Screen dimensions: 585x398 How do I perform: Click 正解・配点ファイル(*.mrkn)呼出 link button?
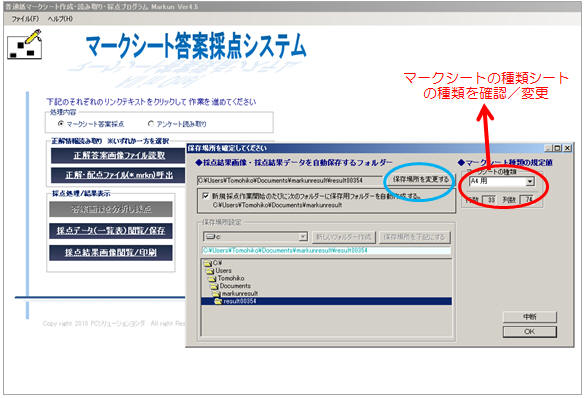[x=119, y=175]
